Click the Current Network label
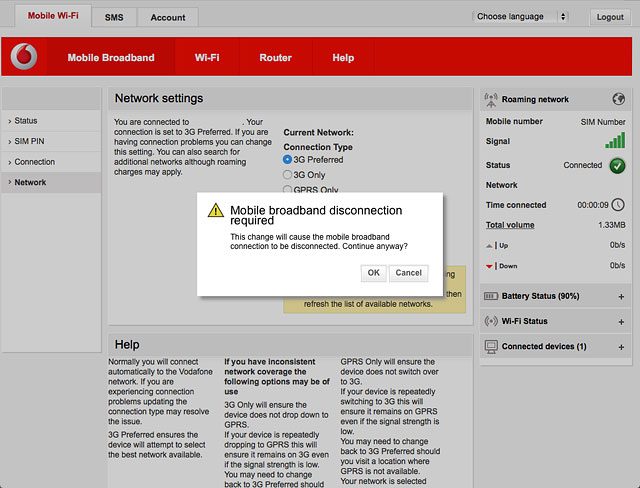640x488 pixels. click(x=318, y=133)
